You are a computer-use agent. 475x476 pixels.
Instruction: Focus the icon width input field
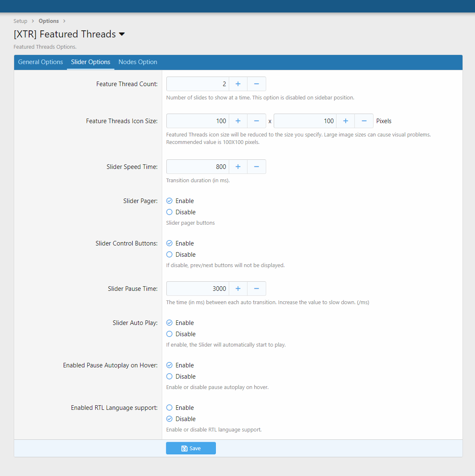198,121
